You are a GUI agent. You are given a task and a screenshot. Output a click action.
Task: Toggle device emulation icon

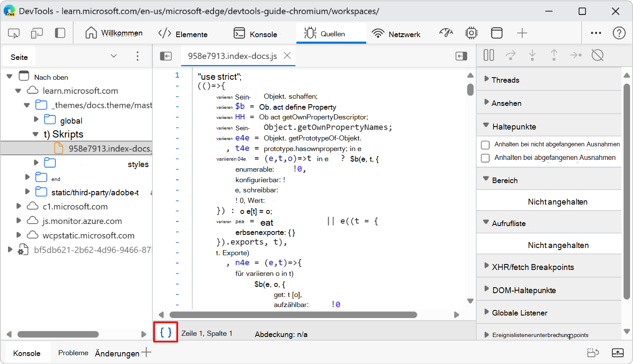tap(37, 33)
